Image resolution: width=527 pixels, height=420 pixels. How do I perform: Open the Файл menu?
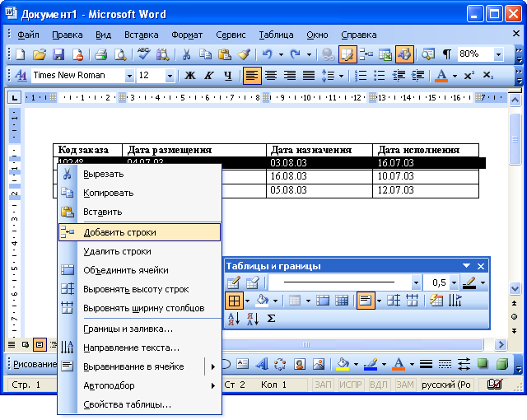coord(28,35)
